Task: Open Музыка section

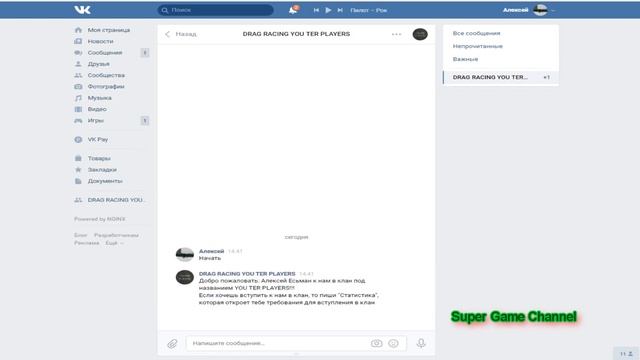Action: coord(100,98)
